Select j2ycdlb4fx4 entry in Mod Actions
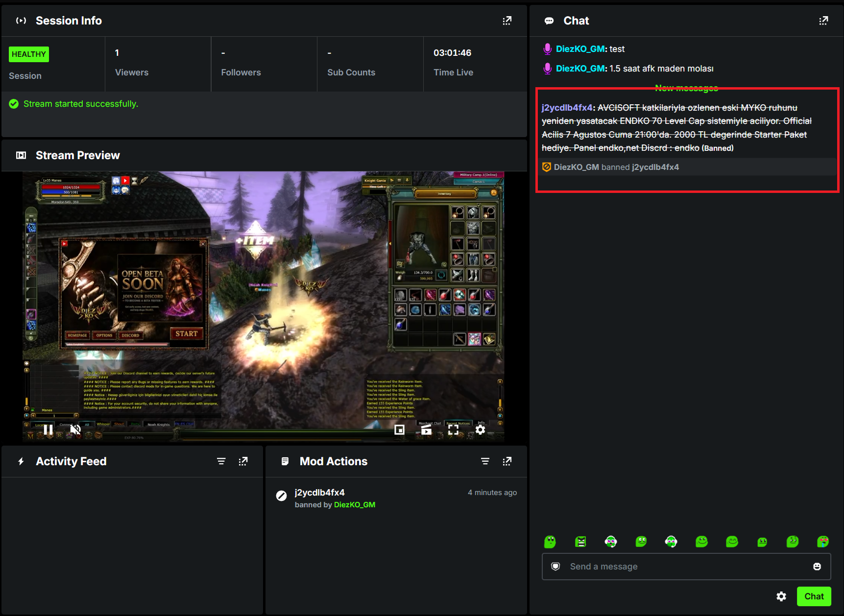844x616 pixels. (320, 493)
